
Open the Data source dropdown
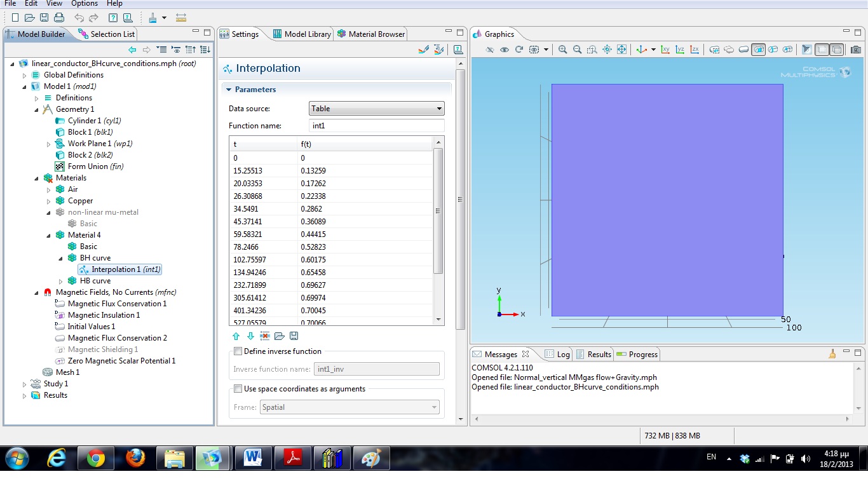point(376,109)
